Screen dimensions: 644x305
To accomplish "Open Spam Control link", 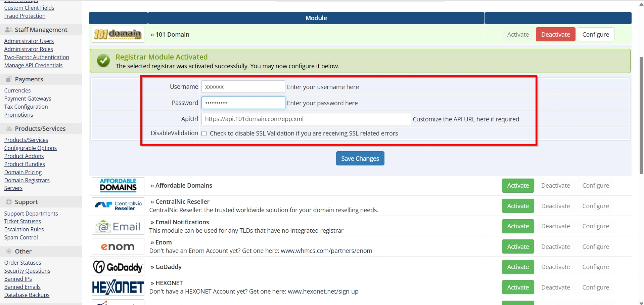I will 21,237.
